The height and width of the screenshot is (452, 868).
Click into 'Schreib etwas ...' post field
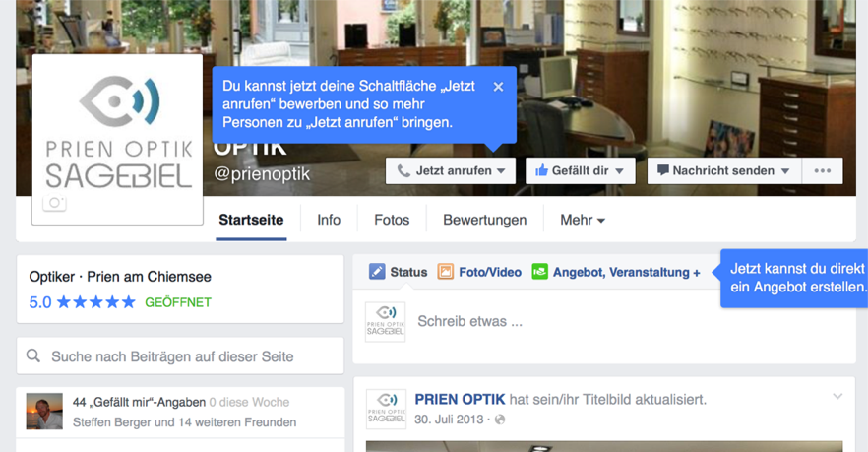click(590, 321)
